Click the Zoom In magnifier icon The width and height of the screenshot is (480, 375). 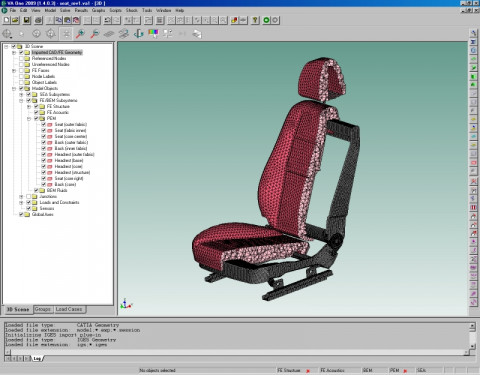(x=80, y=34)
